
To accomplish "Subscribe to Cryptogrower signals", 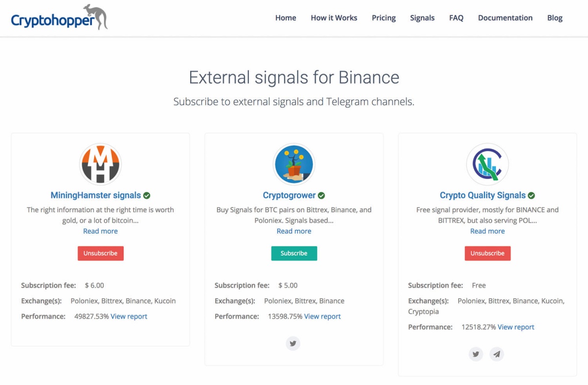I will point(294,253).
